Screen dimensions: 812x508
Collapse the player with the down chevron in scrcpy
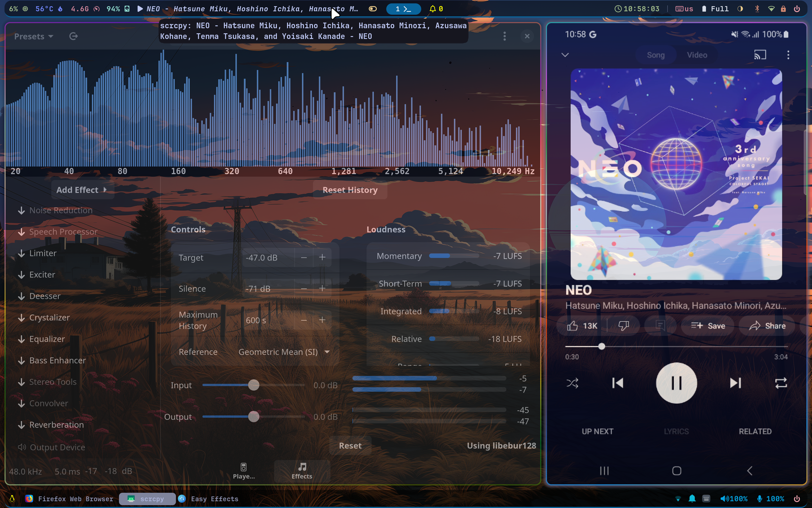click(565, 55)
